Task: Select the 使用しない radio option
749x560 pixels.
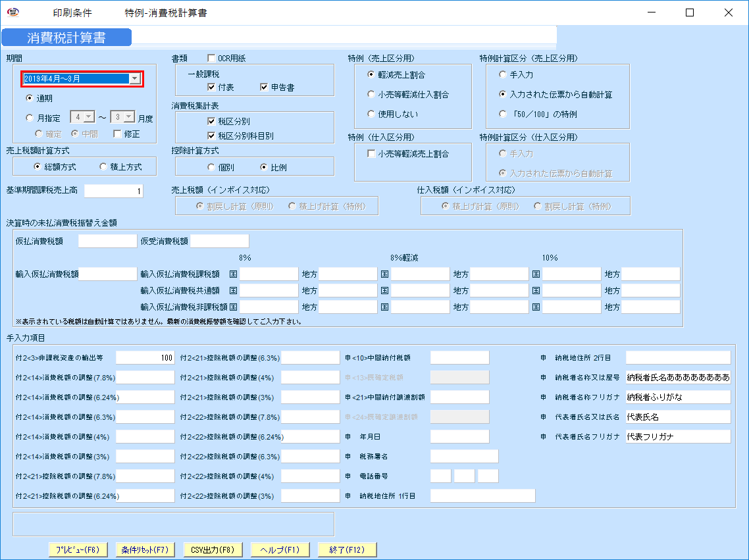Action: (x=372, y=113)
